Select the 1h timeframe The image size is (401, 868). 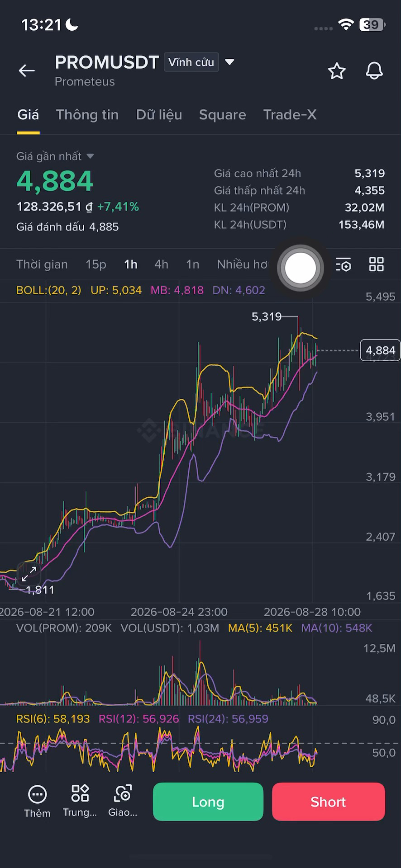coord(131,264)
